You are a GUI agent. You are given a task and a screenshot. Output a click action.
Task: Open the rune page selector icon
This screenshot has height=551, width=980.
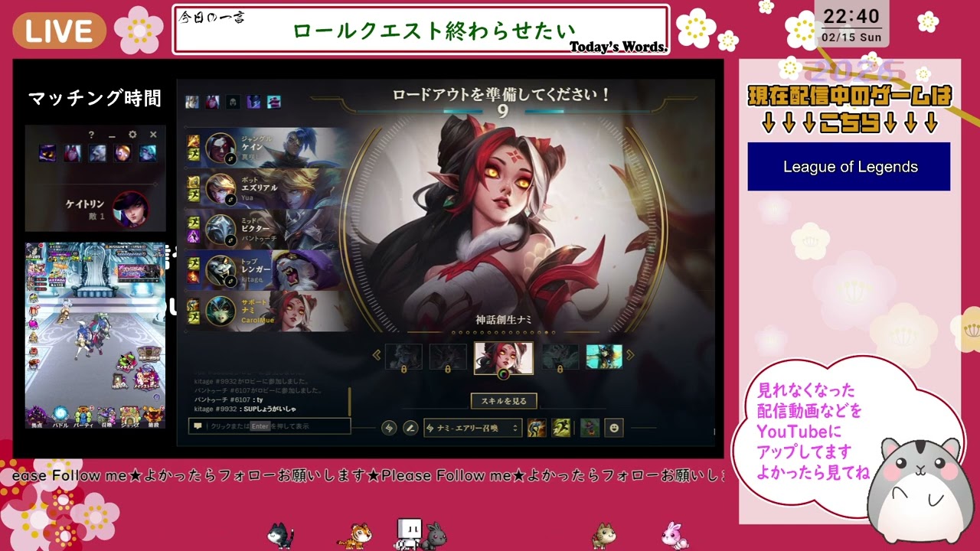(389, 428)
